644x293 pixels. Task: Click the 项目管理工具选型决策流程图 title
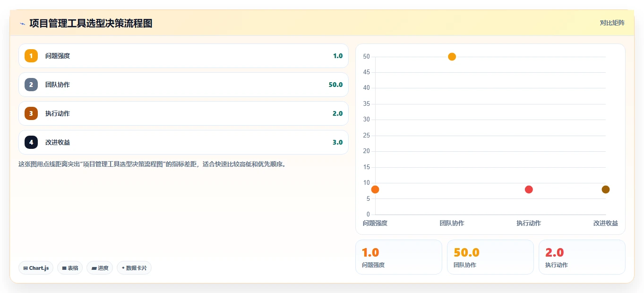point(91,23)
